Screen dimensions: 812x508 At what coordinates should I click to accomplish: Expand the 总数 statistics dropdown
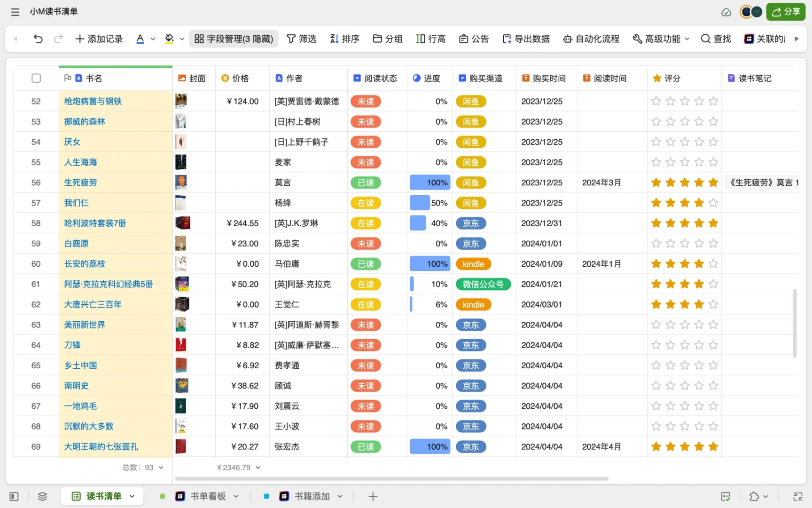click(160, 467)
